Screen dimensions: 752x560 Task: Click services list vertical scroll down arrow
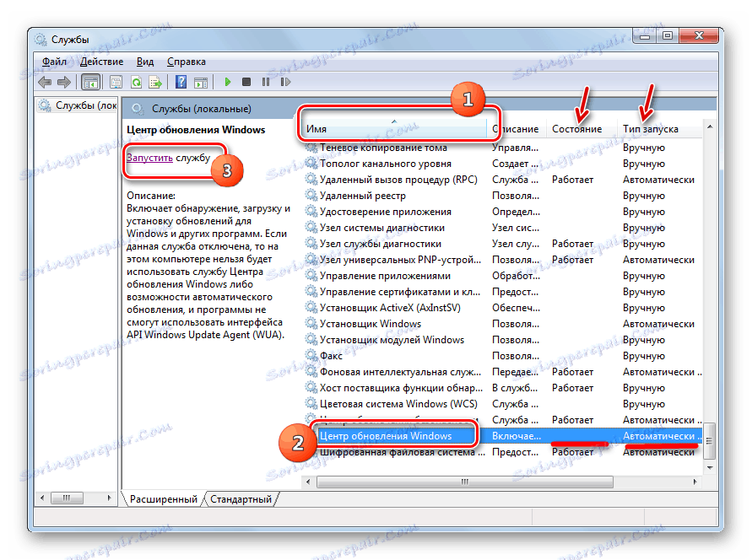[710, 467]
